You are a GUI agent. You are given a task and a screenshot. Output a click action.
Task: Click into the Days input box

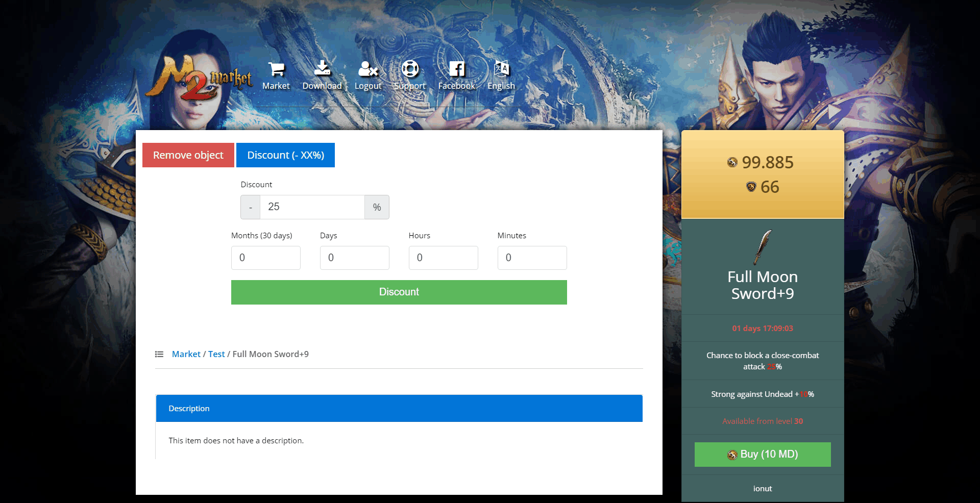coord(354,258)
